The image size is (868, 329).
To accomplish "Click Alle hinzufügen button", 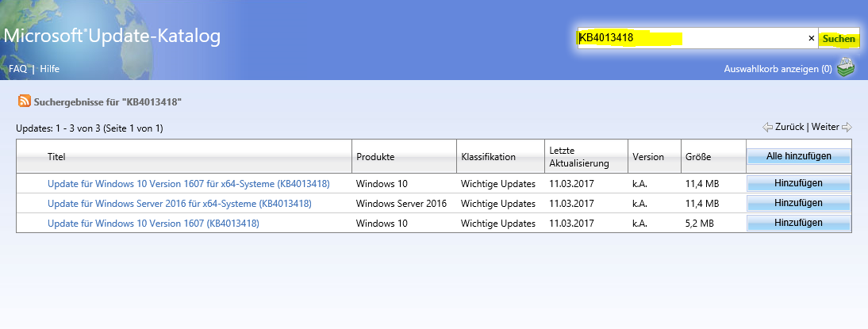I will pos(798,156).
